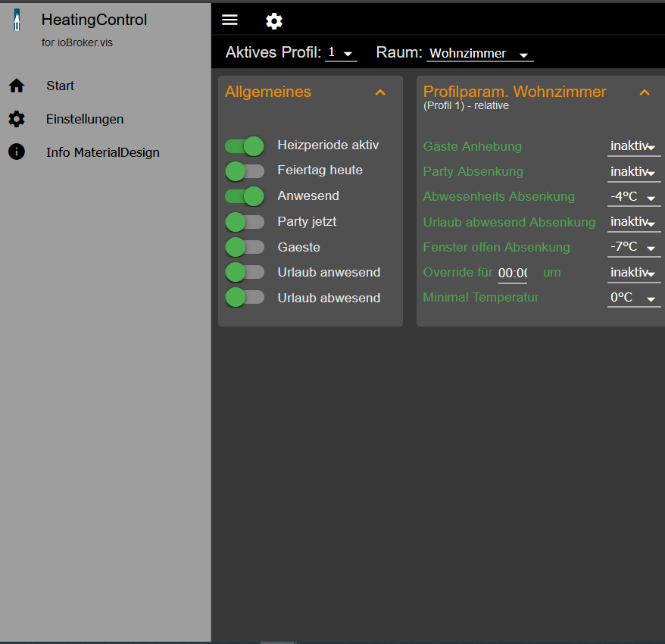665x644 pixels.
Task: Enable the Party jetzt switch
Action: [x=245, y=222]
